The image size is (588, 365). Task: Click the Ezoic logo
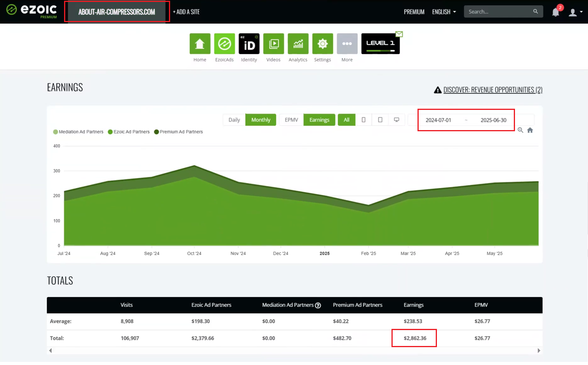(31, 11)
